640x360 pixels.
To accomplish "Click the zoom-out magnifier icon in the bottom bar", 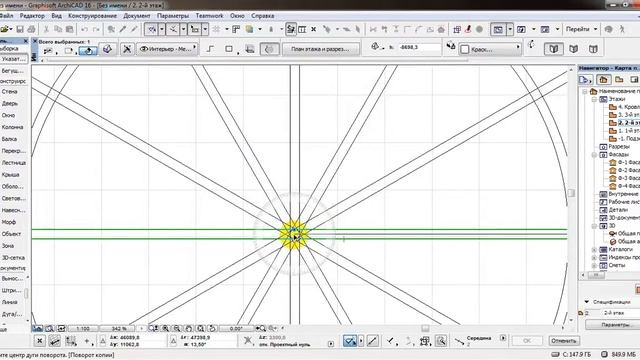I will coord(177,328).
